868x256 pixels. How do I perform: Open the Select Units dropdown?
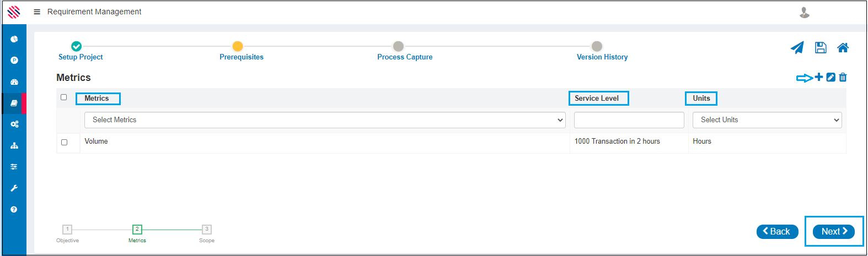coord(767,120)
